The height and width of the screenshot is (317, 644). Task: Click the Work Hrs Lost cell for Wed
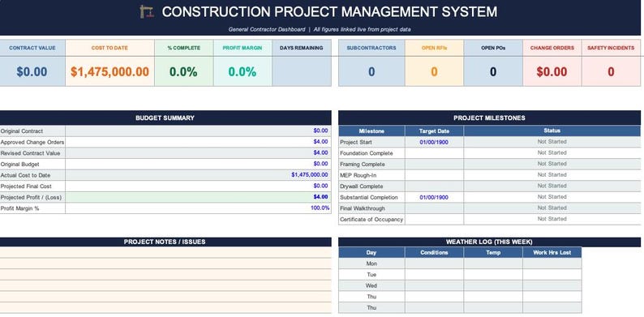click(x=552, y=286)
